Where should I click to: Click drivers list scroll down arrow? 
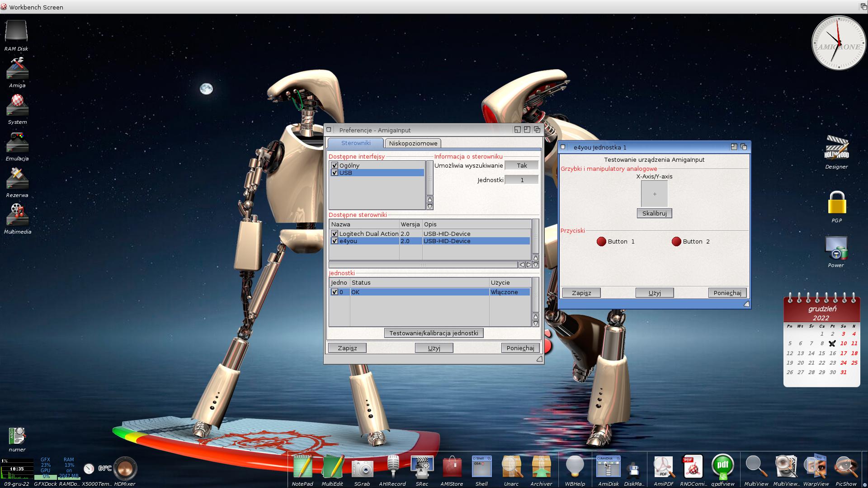click(536, 265)
